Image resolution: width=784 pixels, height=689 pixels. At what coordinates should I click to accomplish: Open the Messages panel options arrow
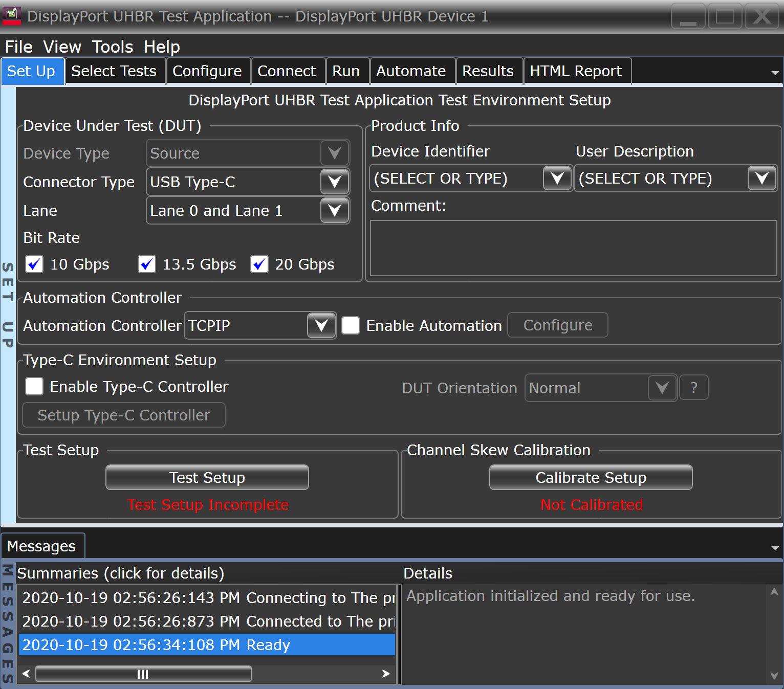click(x=775, y=548)
